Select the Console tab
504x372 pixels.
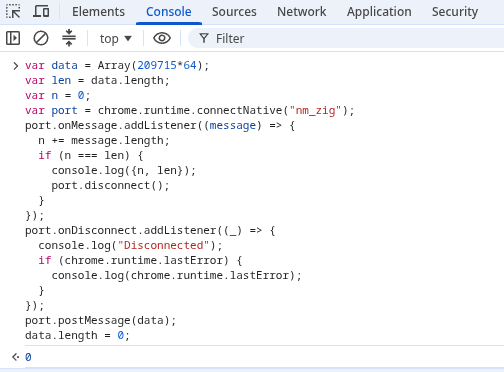coord(169,12)
